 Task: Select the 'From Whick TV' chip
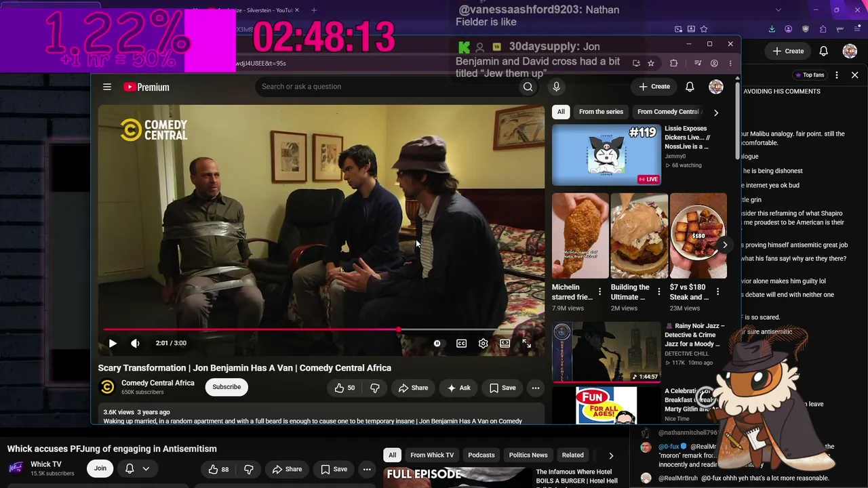(432, 455)
